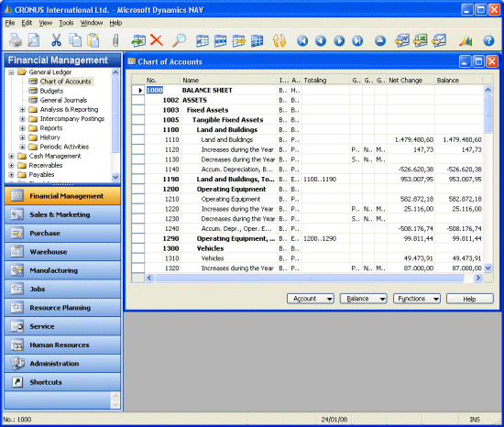504x427 pixels.
Task: Click the horizontal scrollbar thumb in the accounts grid
Action: (x=309, y=278)
